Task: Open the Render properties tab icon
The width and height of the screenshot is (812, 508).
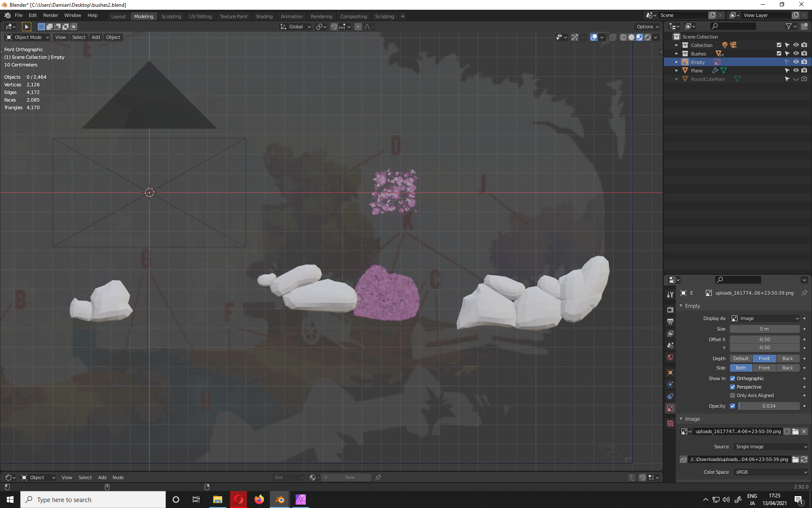Action: click(x=670, y=309)
